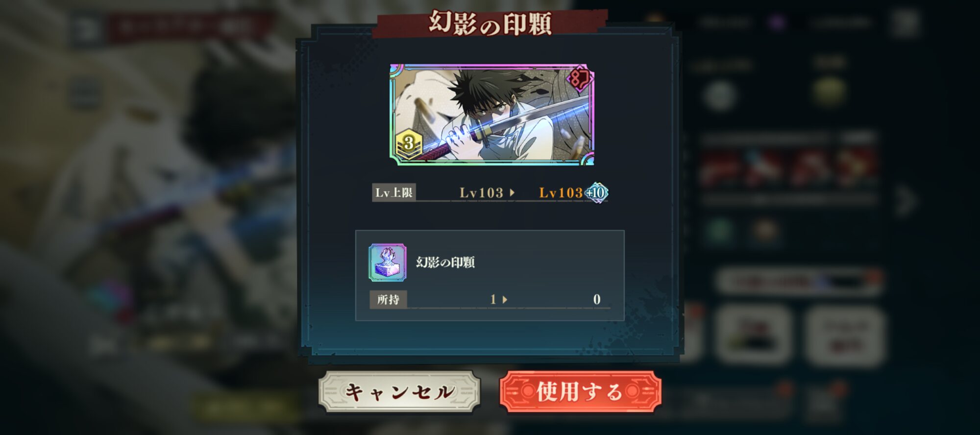This screenshot has width=980, height=435.
Task: Select the character card artwork thumbnail
Action: pyautogui.click(x=492, y=115)
